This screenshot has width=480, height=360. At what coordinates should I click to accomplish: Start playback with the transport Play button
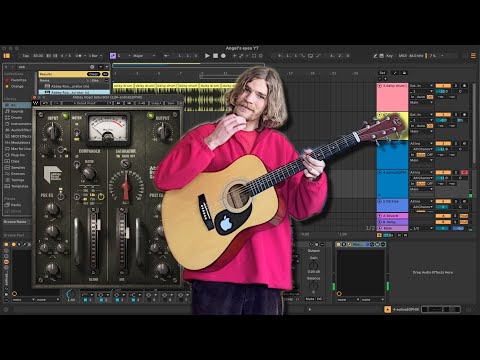pyautogui.click(x=207, y=56)
